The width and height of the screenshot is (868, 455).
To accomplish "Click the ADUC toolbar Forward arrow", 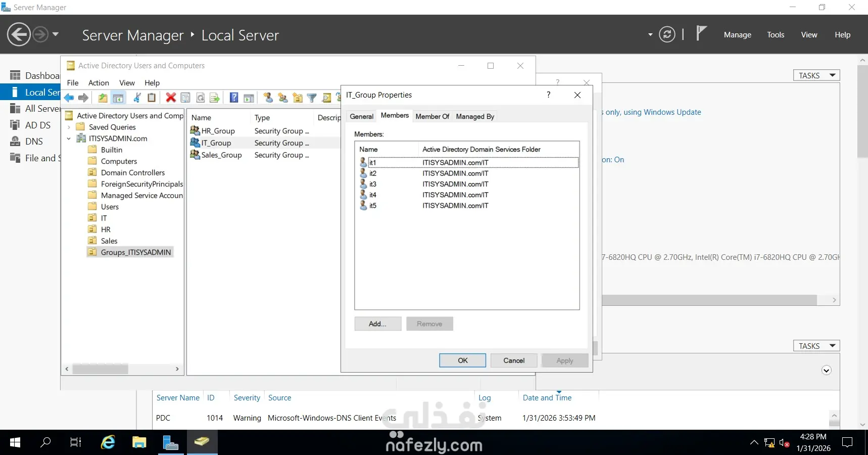I will (83, 98).
